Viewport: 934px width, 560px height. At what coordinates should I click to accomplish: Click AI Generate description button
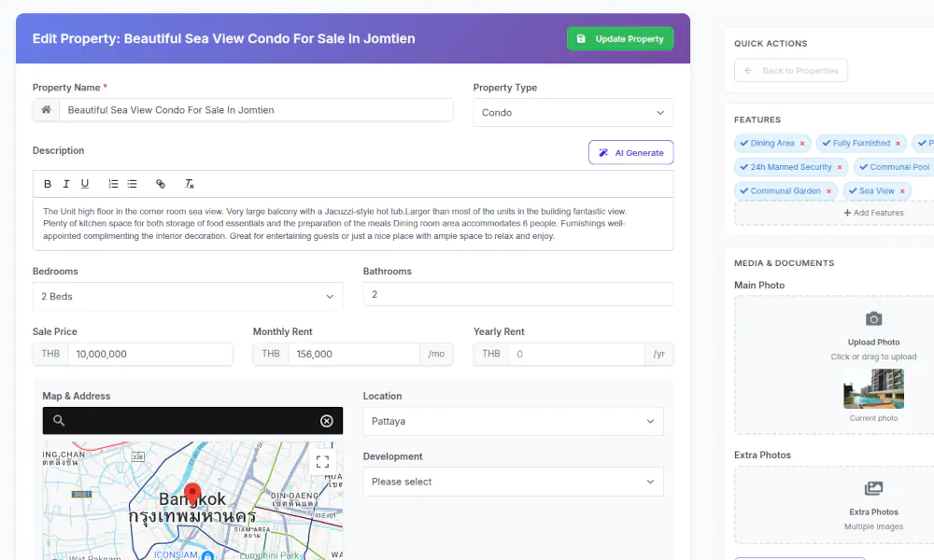[x=630, y=153]
